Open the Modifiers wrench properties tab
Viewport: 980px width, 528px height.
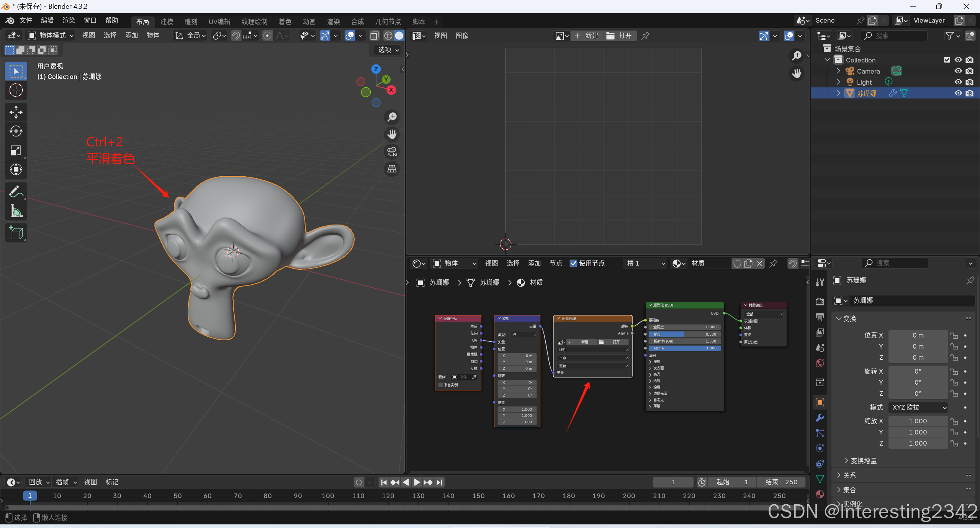coord(820,418)
